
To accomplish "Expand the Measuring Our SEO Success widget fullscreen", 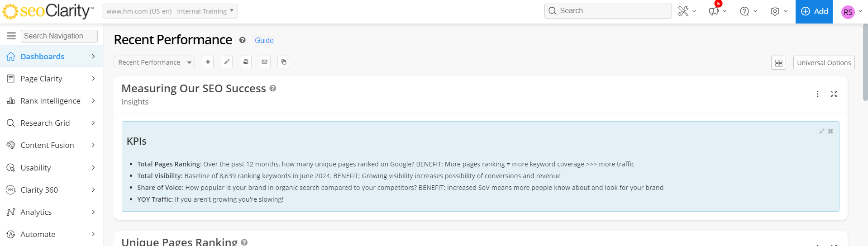I will coord(834,94).
